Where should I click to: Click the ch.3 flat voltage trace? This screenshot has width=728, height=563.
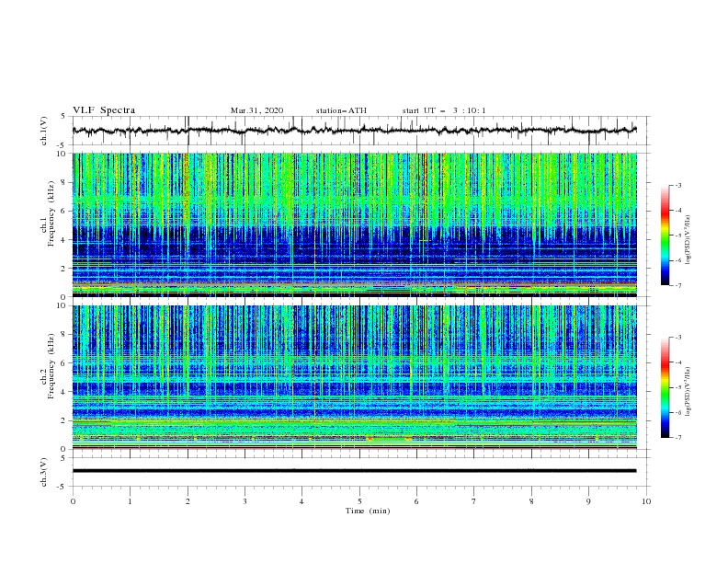coord(354,471)
